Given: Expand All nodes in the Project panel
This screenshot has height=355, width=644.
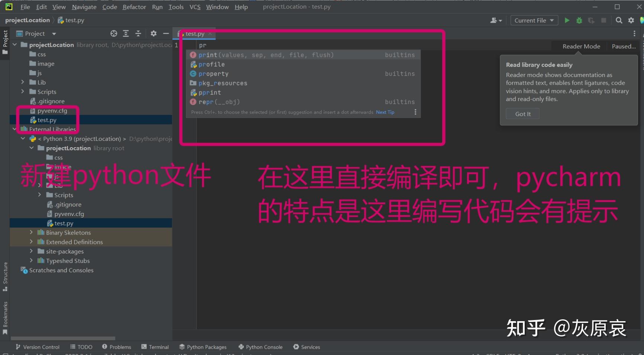Looking at the screenshot, I should coord(126,33).
